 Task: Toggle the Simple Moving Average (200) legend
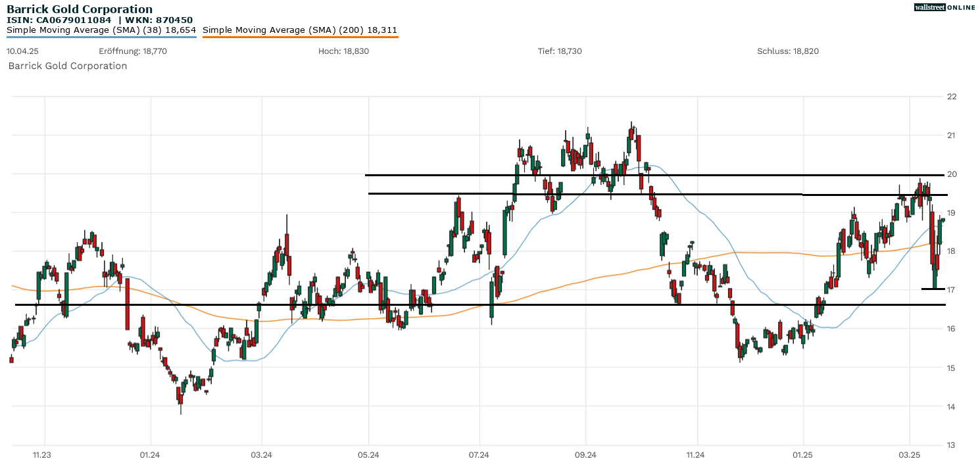pyautogui.click(x=299, y=30)
